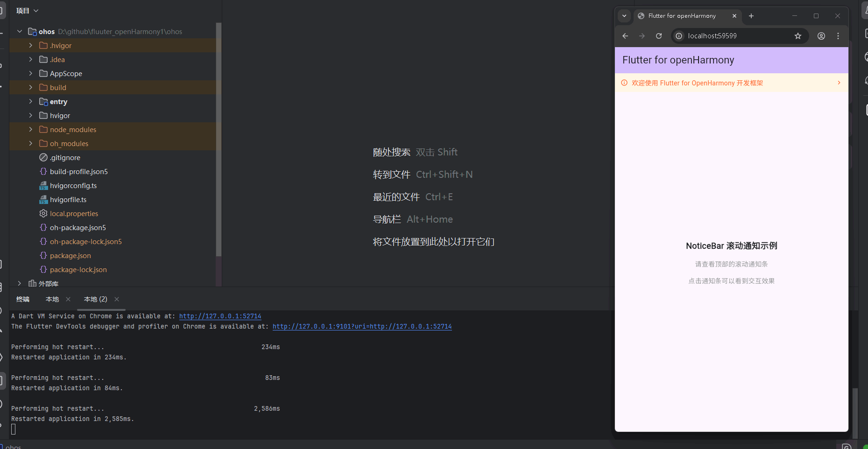Go back in Chrome

click(x=625, y=36)
